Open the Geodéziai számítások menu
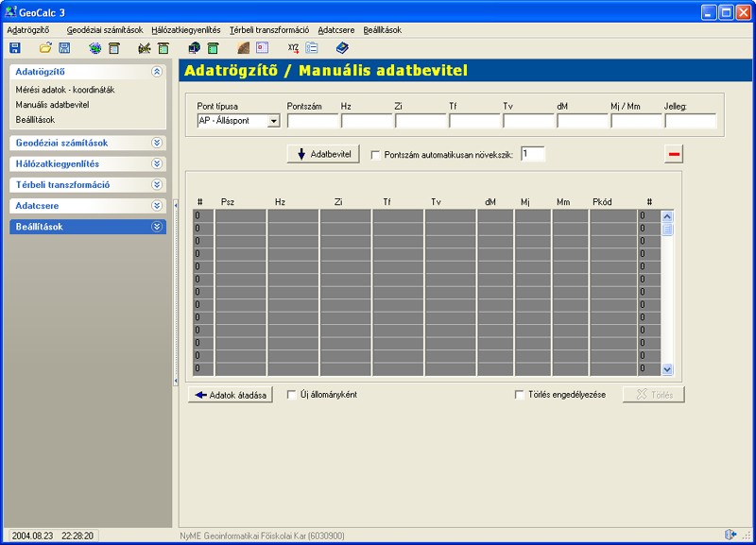Viewport: 756px width, 545px height. 105,30
